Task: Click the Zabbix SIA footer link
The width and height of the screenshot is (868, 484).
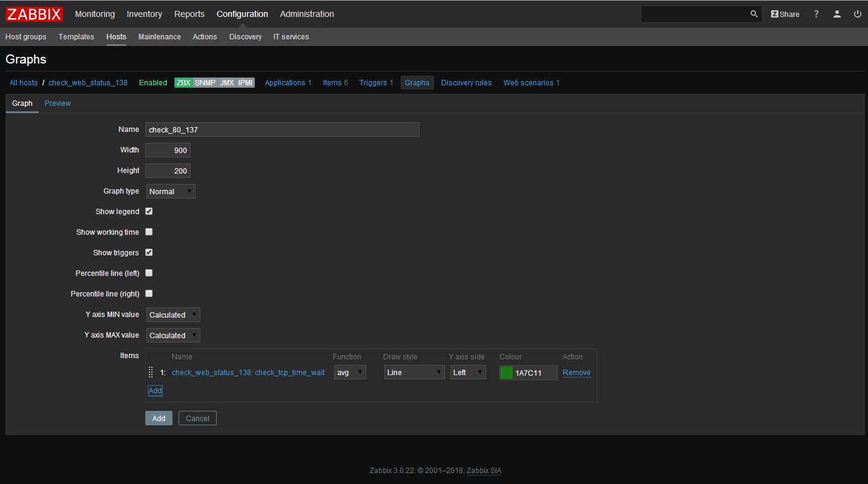Action: click(x=484, y=471)
